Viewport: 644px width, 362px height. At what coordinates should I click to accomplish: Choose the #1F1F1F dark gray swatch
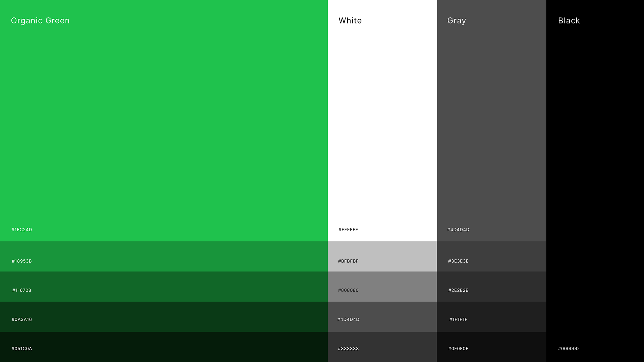[491, 317]
